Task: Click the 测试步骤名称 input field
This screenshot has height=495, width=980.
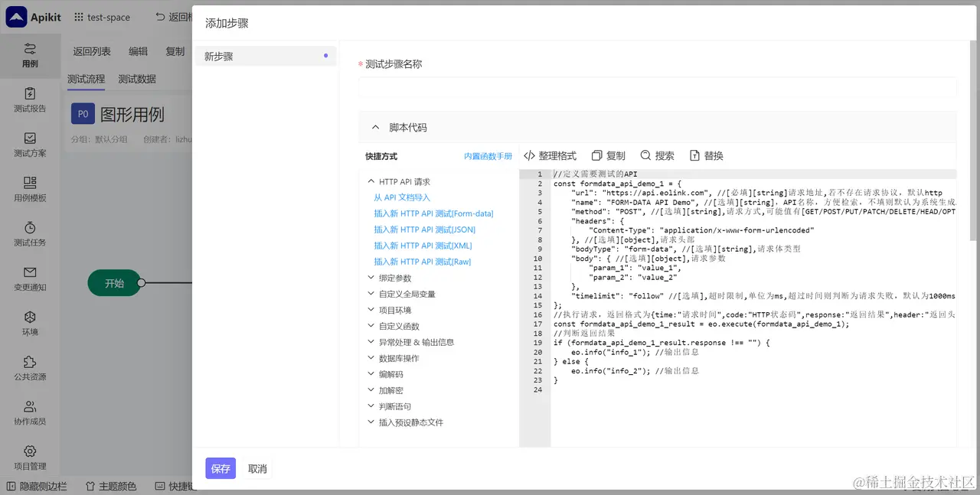Action: pos(658,86)
